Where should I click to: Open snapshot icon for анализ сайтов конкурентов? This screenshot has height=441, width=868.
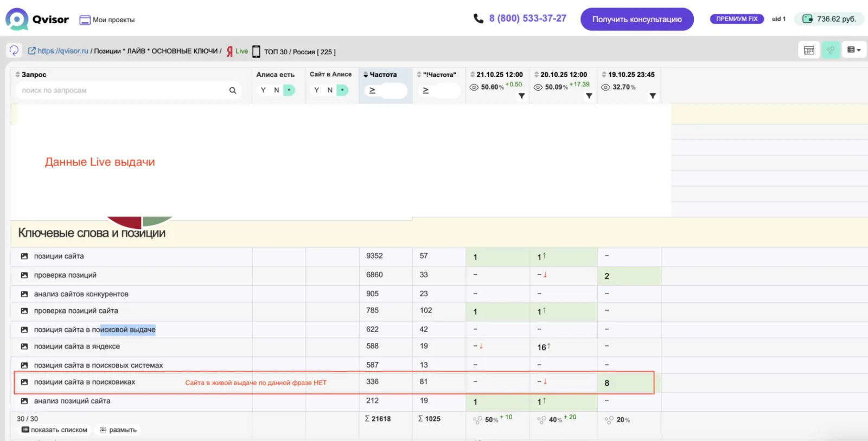pos(24,294)
